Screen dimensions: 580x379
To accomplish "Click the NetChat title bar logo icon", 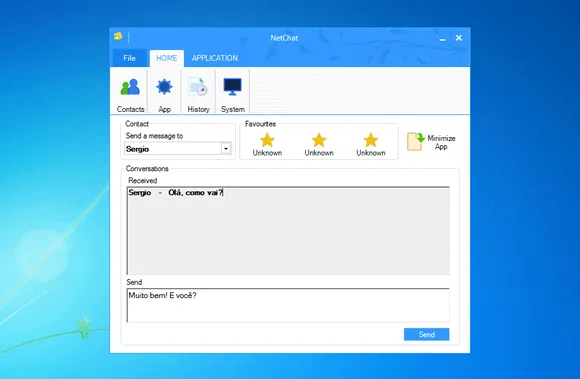I will click(118, 37).
